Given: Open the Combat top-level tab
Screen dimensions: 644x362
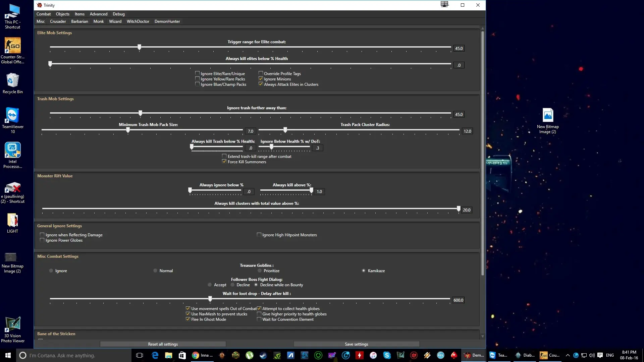Looking at the screenshot, I should [x=44, y=14].
